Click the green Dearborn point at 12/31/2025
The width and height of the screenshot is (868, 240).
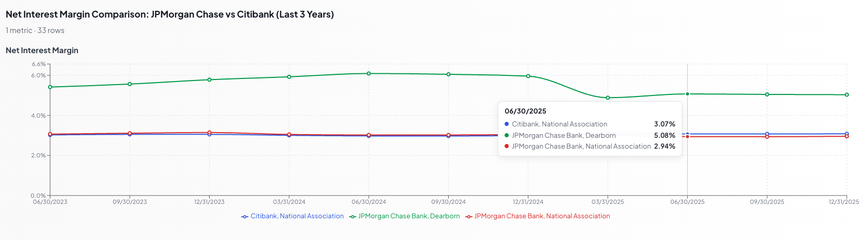(x=847, y=95)
